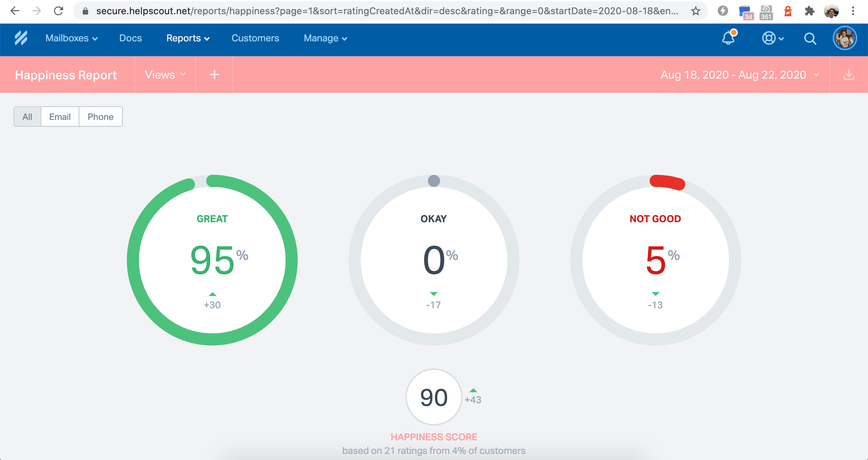The width and height of the screenshot is (868, 460).
Task: Open the Views panel expander
Action: point(165,75)
